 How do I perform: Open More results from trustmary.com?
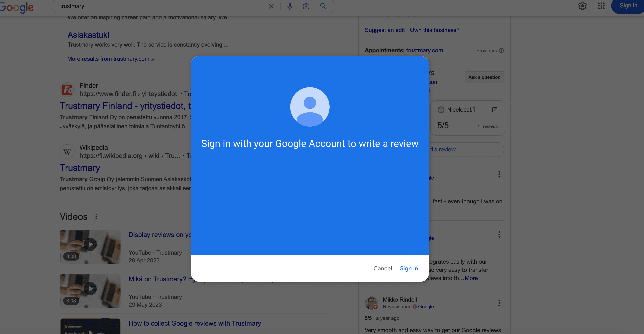coord(110,59)
